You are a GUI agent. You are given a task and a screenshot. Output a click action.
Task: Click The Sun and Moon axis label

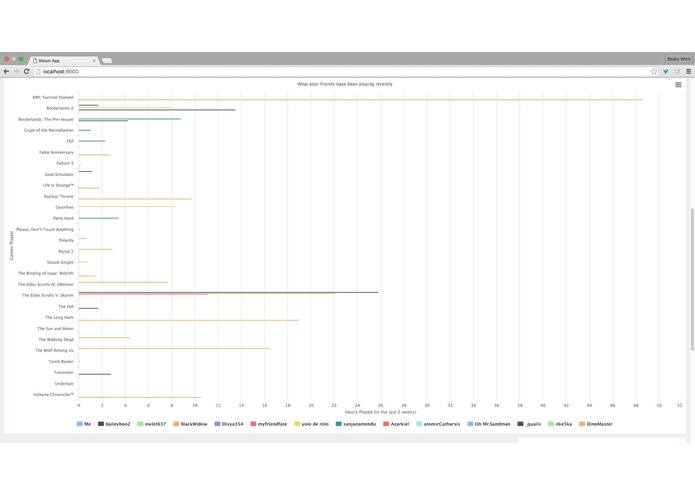pyautogui.click(x=55, y=329)
